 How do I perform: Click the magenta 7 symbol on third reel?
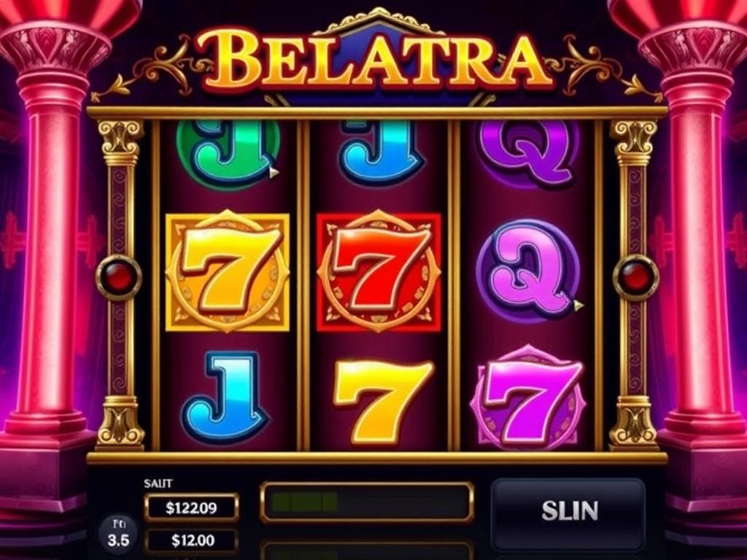(528, 397)
